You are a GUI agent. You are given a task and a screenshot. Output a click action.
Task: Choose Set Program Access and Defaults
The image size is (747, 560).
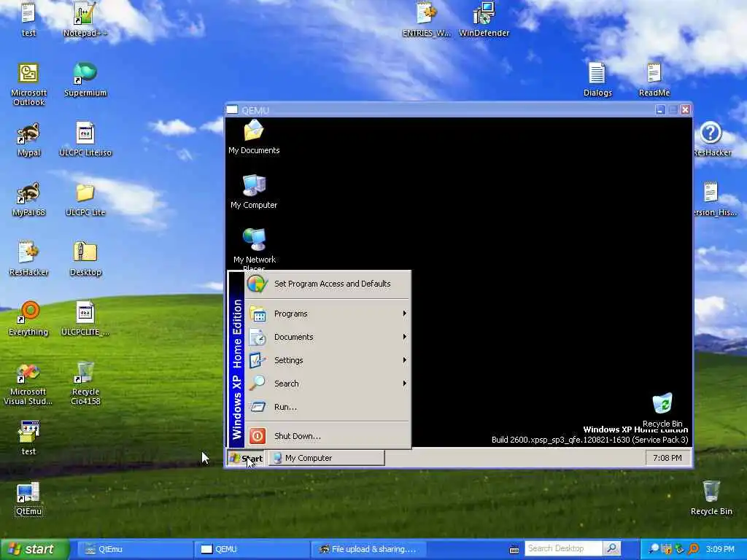pyautogui.click(x=328, y=284)
